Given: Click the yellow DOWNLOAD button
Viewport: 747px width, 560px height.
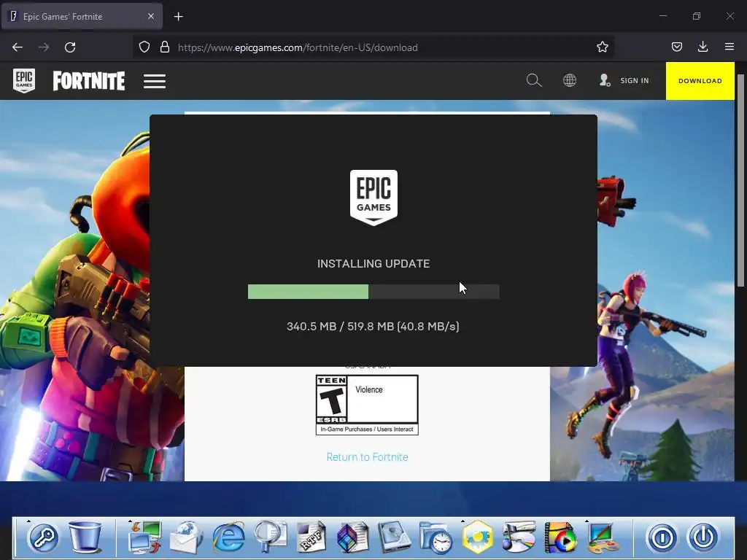Looking at the screenshot, I should click(x=700, y=81).
